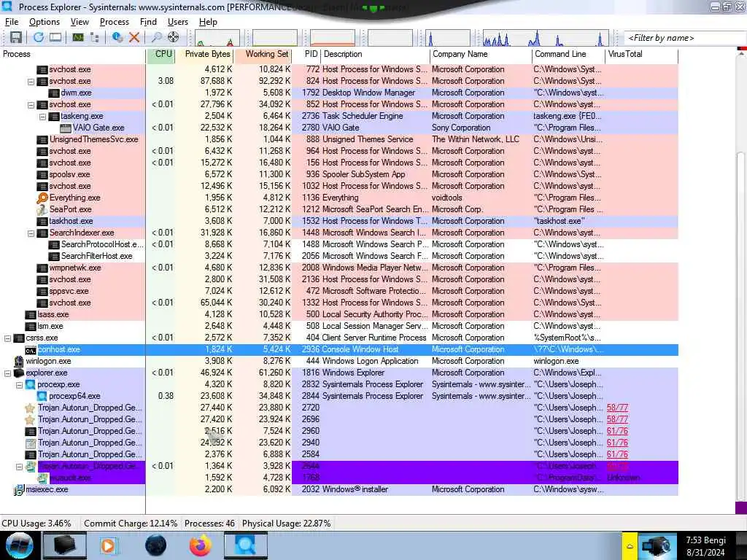747x560 pixels.
Task: Open the orange physical memory mini graph
Action: click(333, 38)
